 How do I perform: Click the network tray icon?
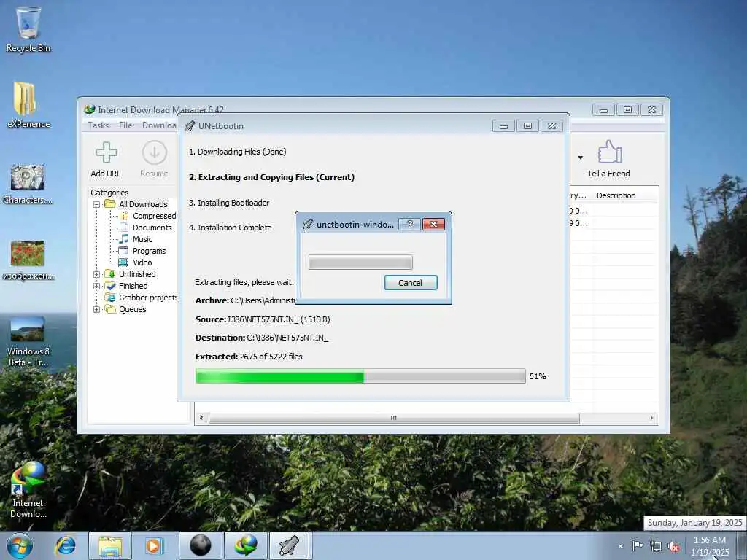(x=656, y=546)
